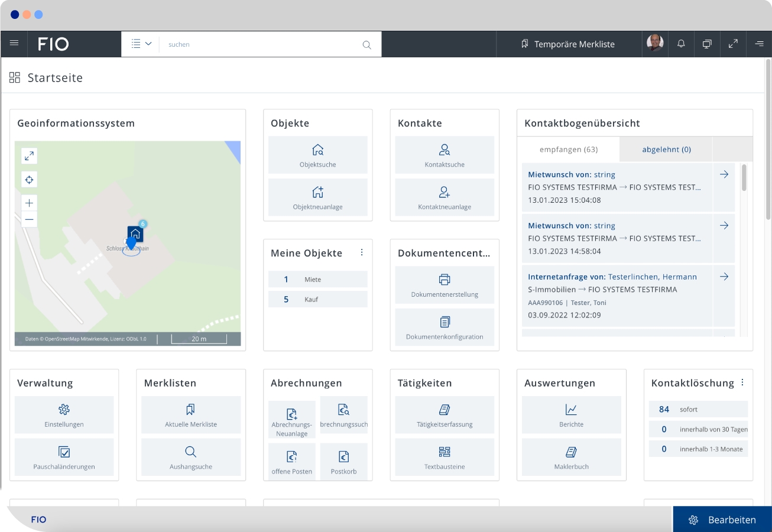Open Einstellungen in Verwaltung

coord(64,415)
